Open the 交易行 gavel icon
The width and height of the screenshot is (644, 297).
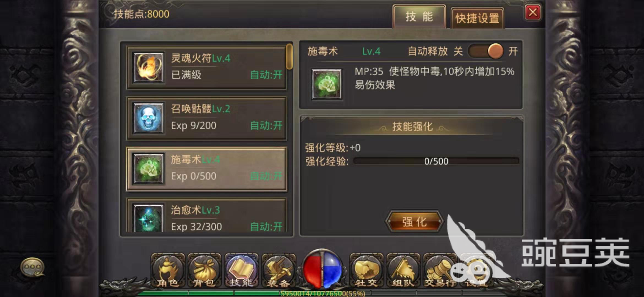pos(440,270)
